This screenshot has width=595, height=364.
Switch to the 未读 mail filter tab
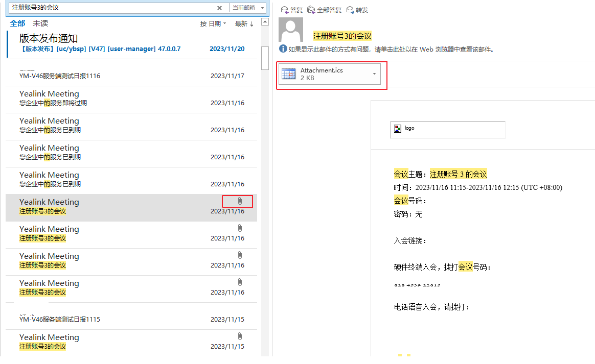40,23
